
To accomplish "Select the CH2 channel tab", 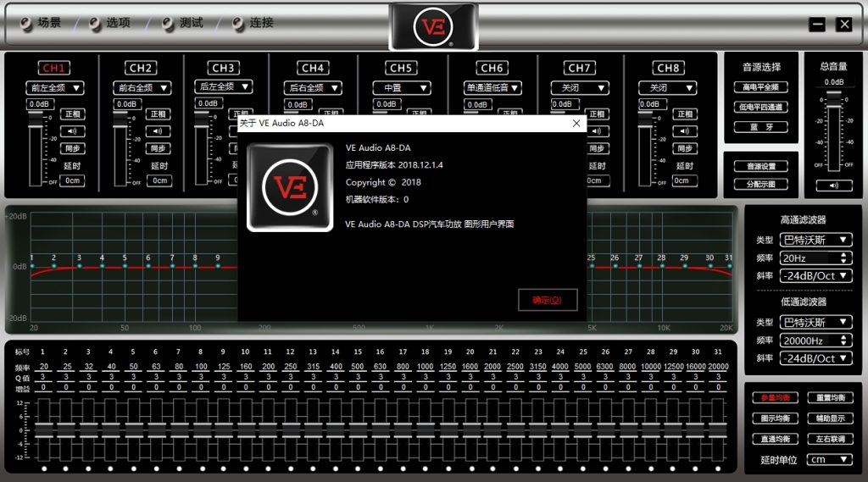I will [x=141, y=68].
